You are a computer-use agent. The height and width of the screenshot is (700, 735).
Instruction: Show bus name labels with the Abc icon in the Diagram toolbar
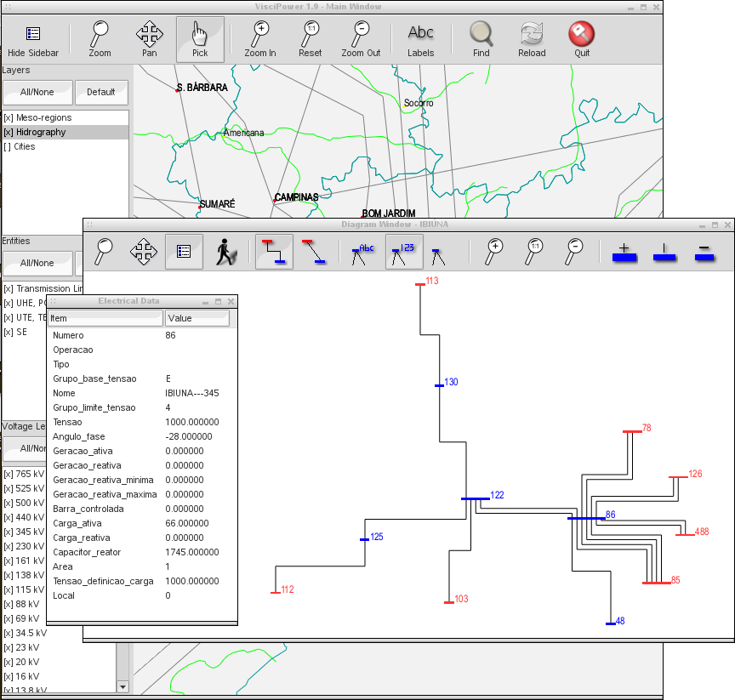pos(362,253)
